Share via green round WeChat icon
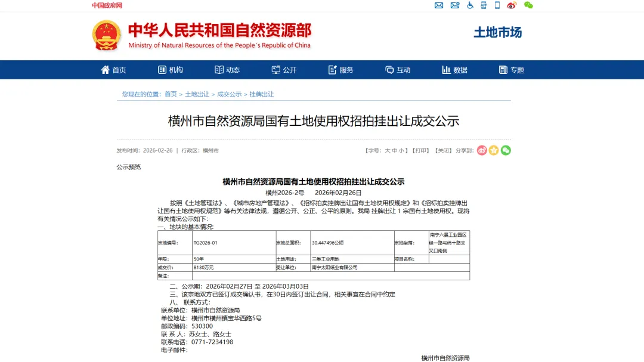This screenshot has height=362, width=644. [x=506, y=150]
